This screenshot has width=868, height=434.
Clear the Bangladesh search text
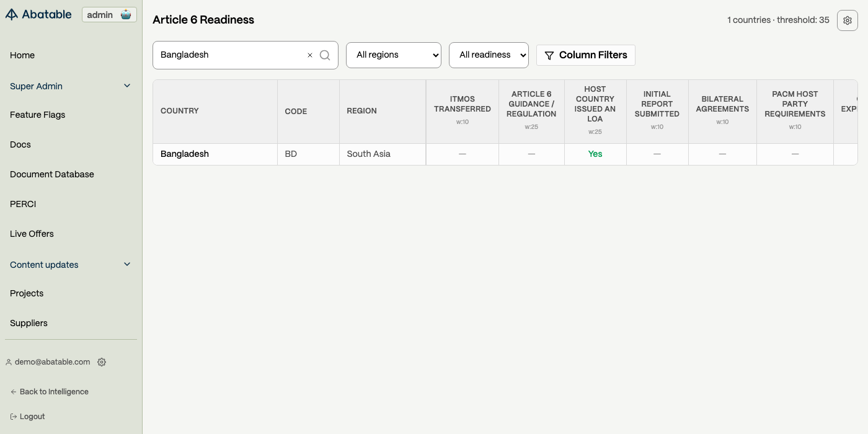click(x=310, y=55)
